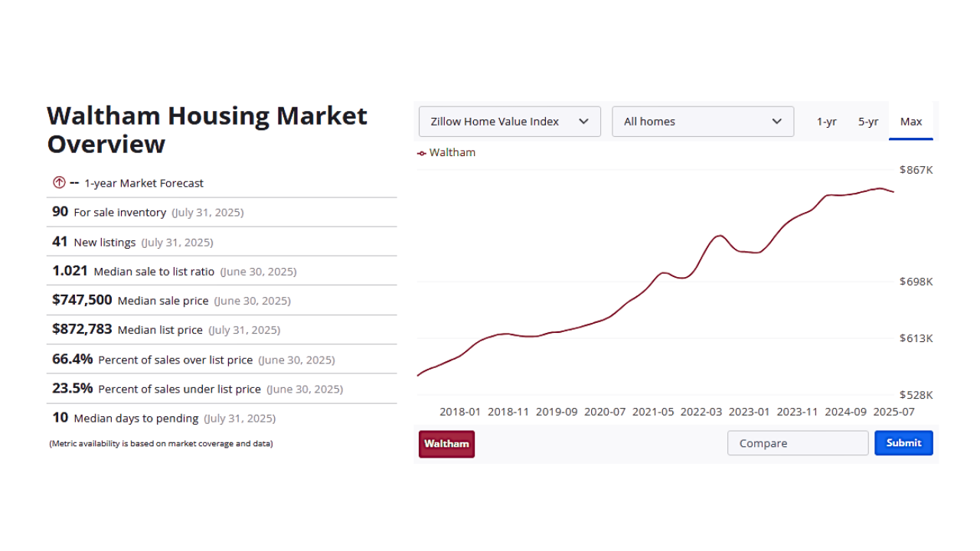Click the metric availability footnote
980x551 pixels.
pyautogui.click(x=161, y=444)
